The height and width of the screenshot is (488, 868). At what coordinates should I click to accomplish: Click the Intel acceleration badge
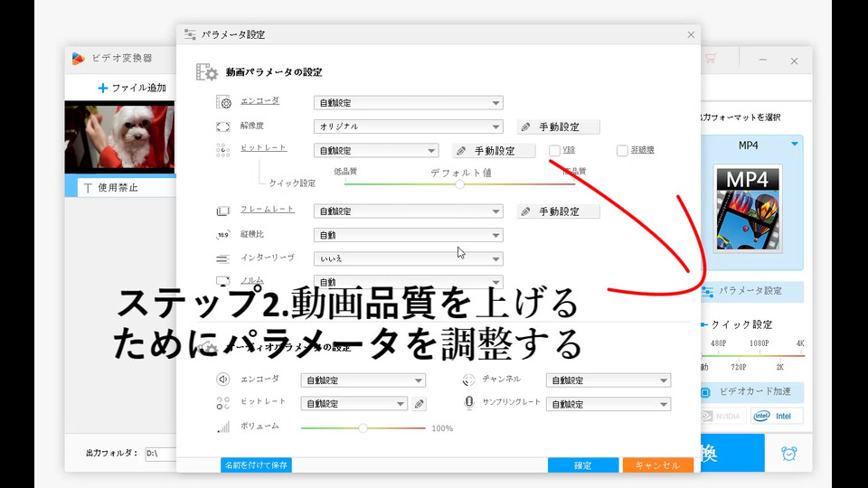point(778,416)
